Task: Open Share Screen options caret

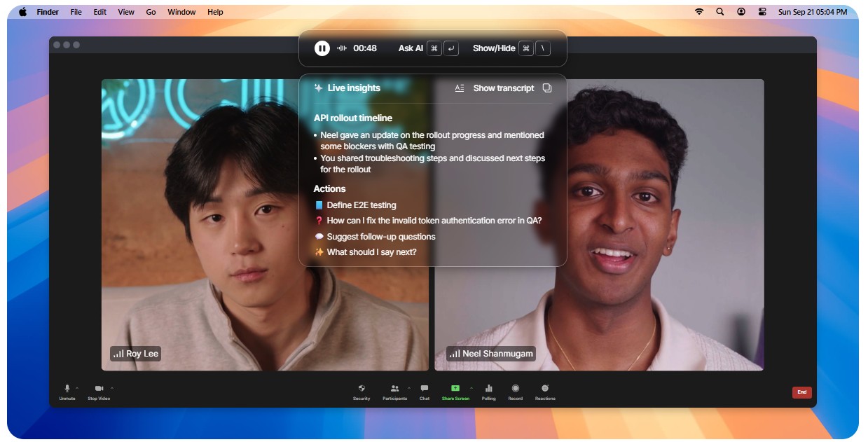Action: [471, 387]
